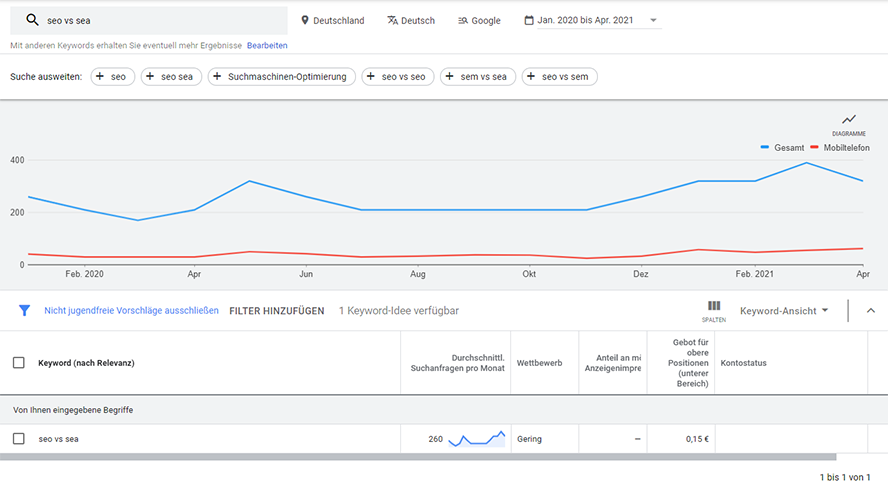Tick the select-all keywords header checkbox
Screen dimensions: 888x494
pos(19,363)
